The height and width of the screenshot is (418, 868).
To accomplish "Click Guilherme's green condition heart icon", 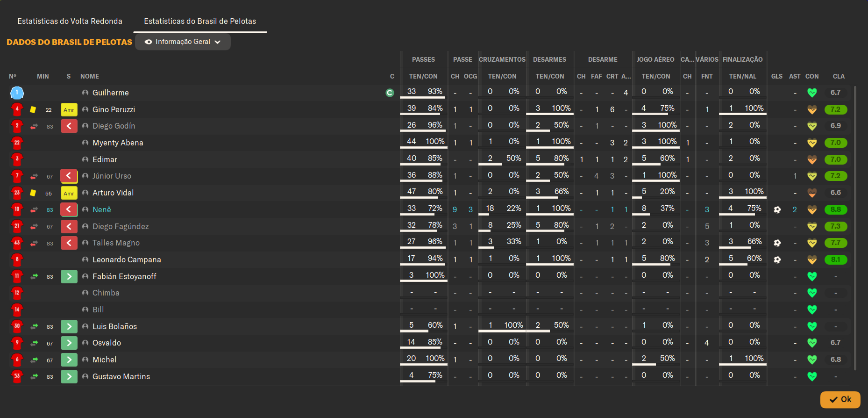I will coord(812,93).
